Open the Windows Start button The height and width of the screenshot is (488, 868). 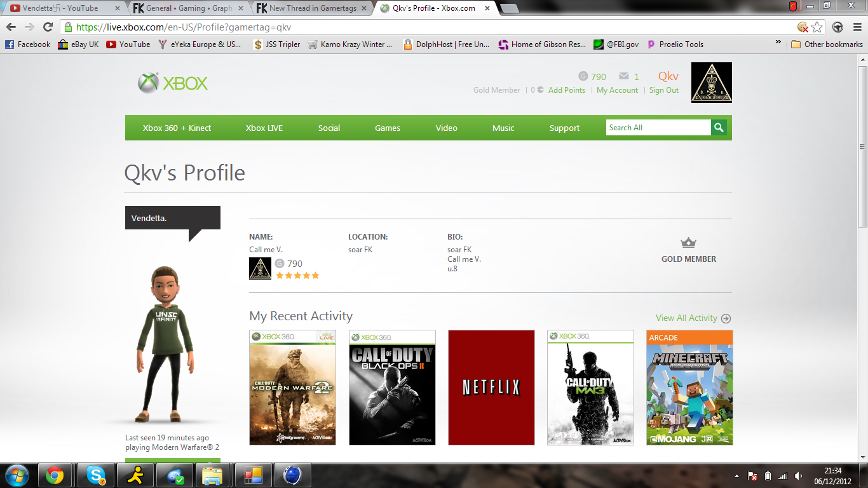(16, 475)
